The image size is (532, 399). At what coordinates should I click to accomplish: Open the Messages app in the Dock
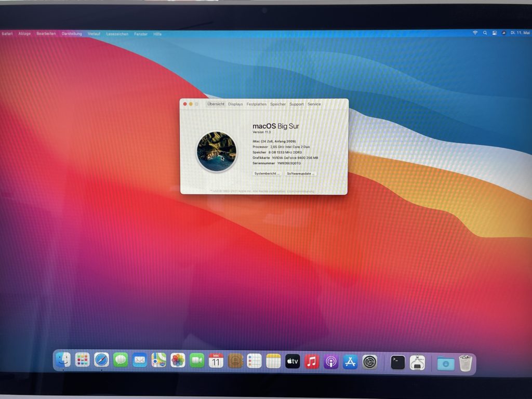tap(121, 361)
